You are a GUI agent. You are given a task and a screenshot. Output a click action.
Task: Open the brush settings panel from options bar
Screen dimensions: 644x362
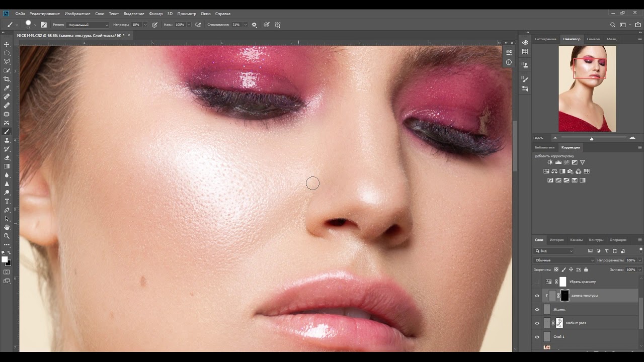(44, 25)
